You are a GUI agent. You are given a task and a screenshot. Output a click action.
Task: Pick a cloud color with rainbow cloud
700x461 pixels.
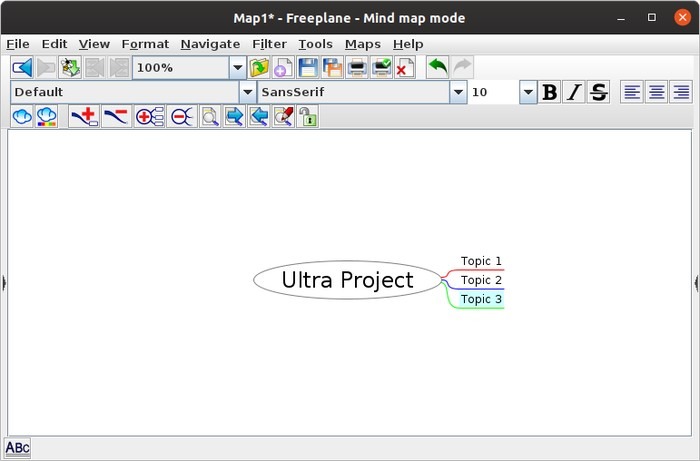point(46,117)
